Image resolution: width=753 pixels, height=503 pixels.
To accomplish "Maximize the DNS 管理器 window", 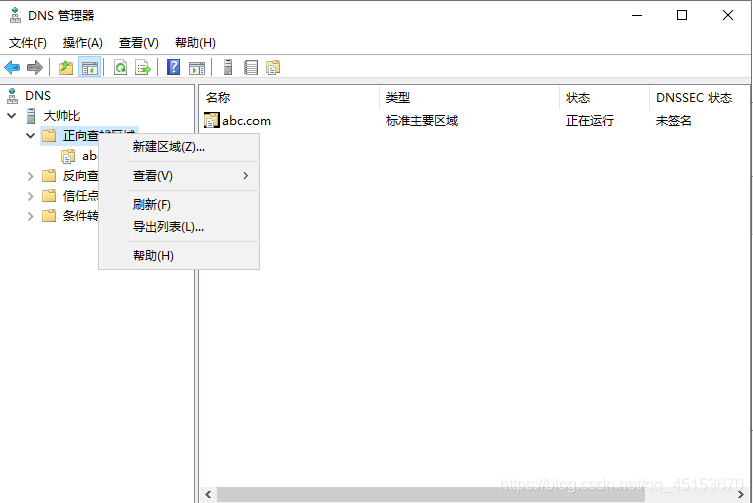I will pyautogui.click(x=682, y=15).
